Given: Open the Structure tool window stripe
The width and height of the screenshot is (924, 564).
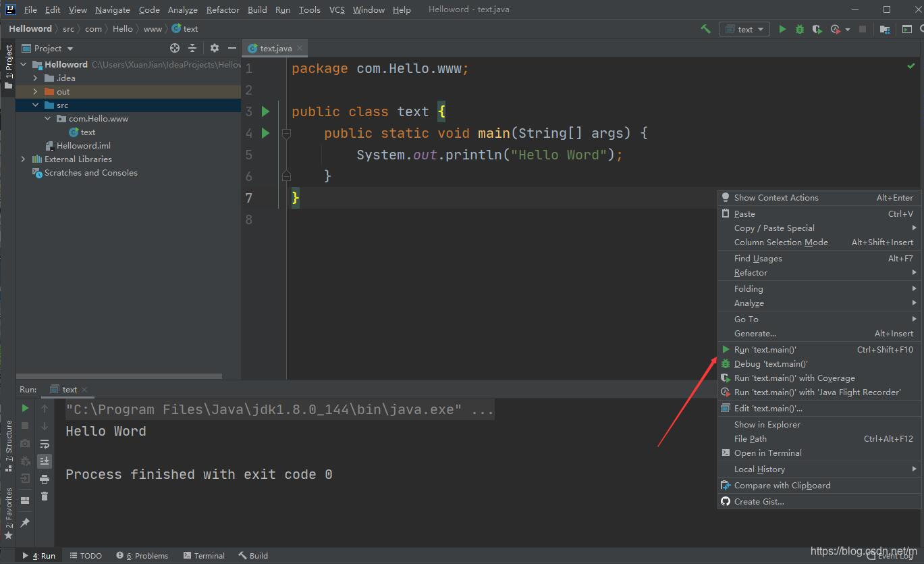Looking at the screenshot, I should click(x=8, y=446).
